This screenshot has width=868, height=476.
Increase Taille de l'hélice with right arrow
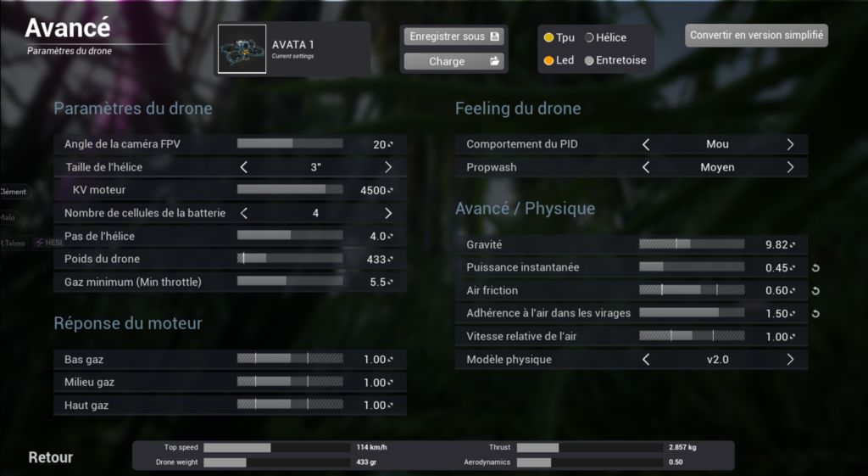point(388,167)
